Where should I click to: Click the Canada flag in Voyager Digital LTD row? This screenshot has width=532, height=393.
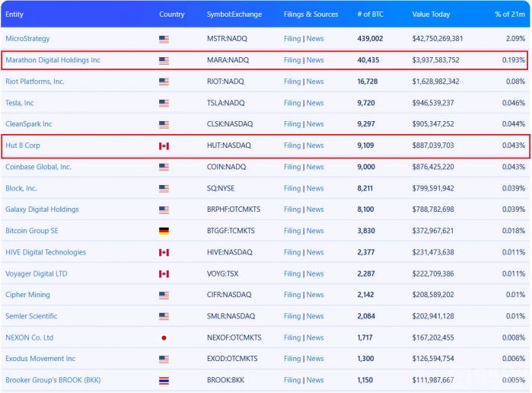164,273
